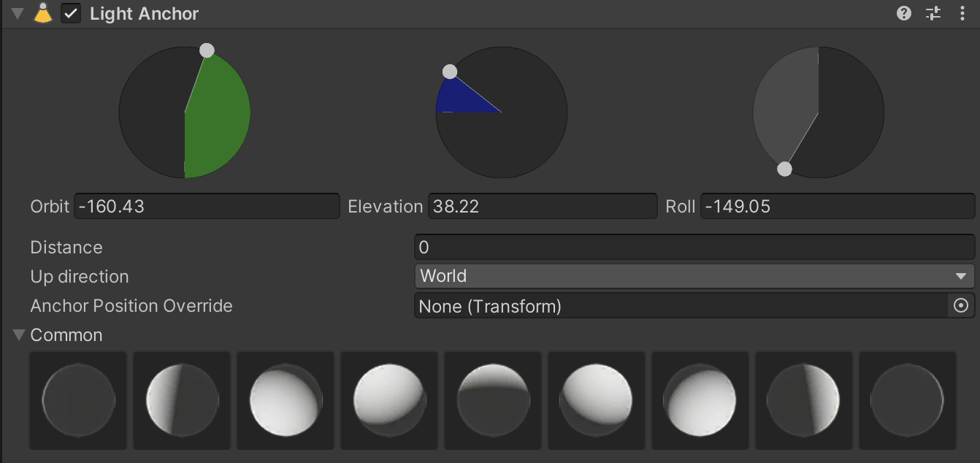The height and width of the screenshot is (463, 980).
Task: Open the Light Anchor help reference icon
Action: coord(904,14)
